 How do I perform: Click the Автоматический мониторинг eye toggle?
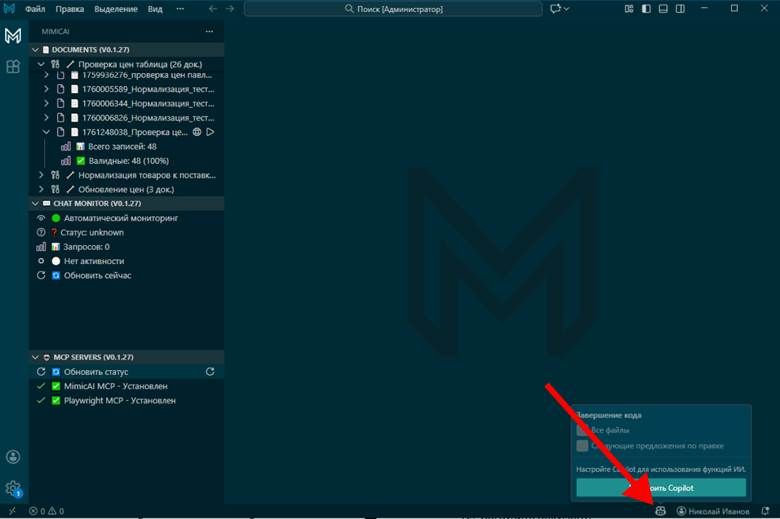(x=41, y=218)
